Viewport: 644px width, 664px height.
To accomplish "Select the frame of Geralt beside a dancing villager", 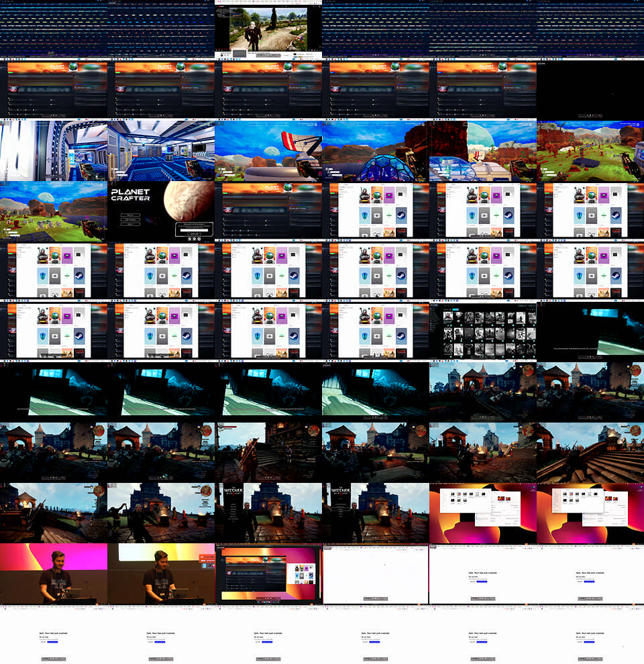I will pos(161,513).
